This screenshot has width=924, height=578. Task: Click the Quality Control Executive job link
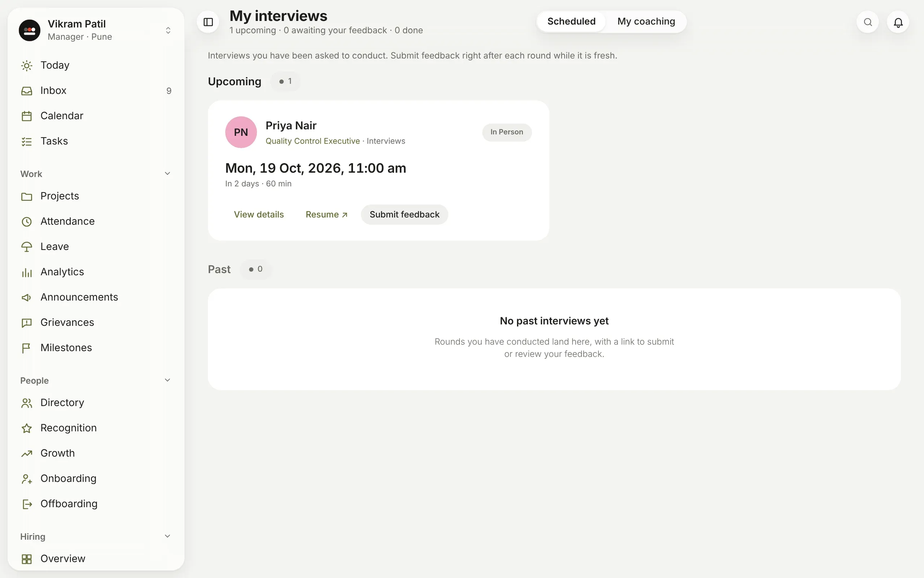[x=313, y=141]
